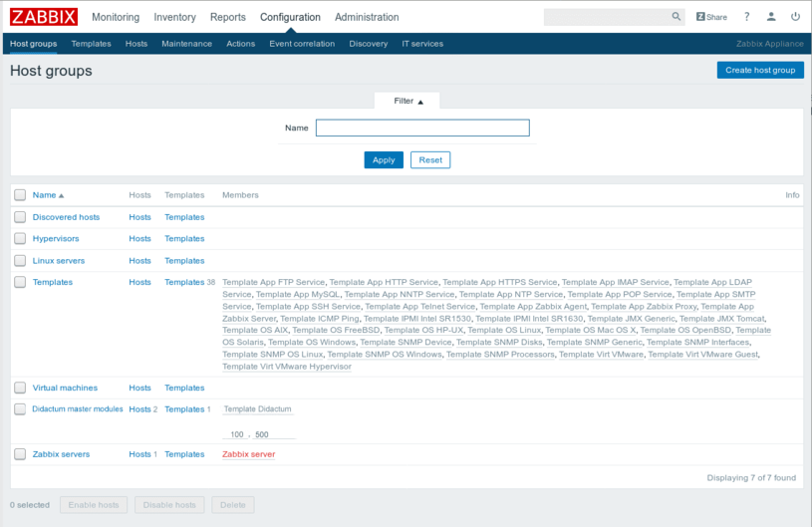This screenshot has height=527, width=812.
Task: Open the red Zabbix server member link
Action: 248,454
